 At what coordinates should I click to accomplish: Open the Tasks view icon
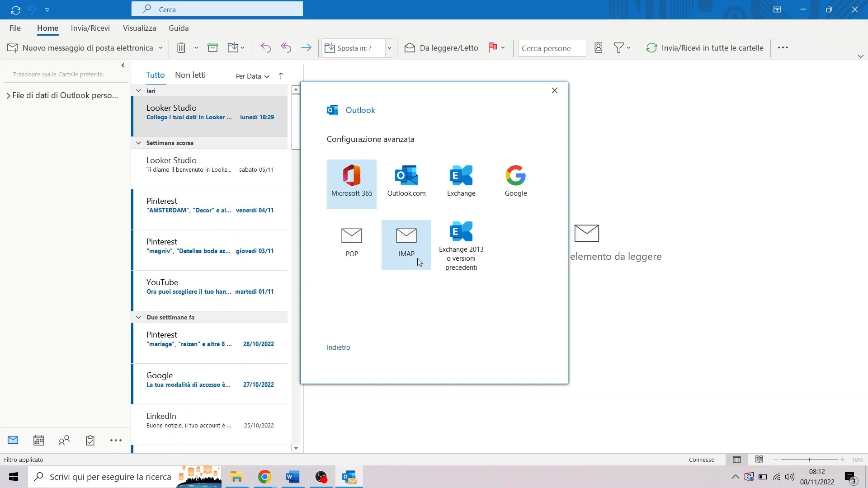coord(90,440)
